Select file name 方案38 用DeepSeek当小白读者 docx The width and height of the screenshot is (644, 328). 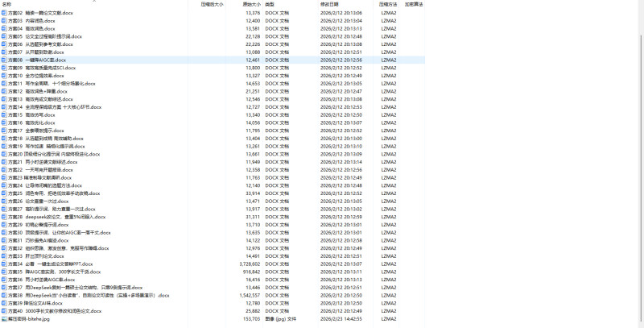click(89, 296)
